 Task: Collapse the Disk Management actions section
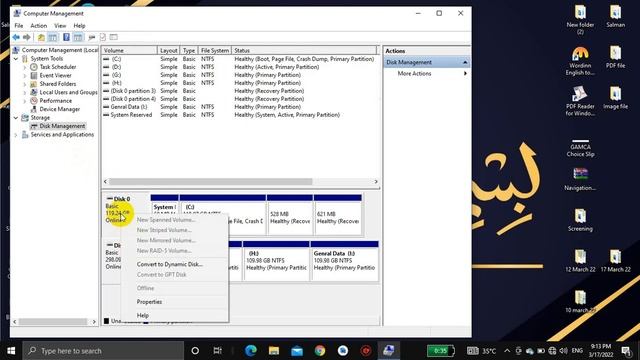point(465,62)
